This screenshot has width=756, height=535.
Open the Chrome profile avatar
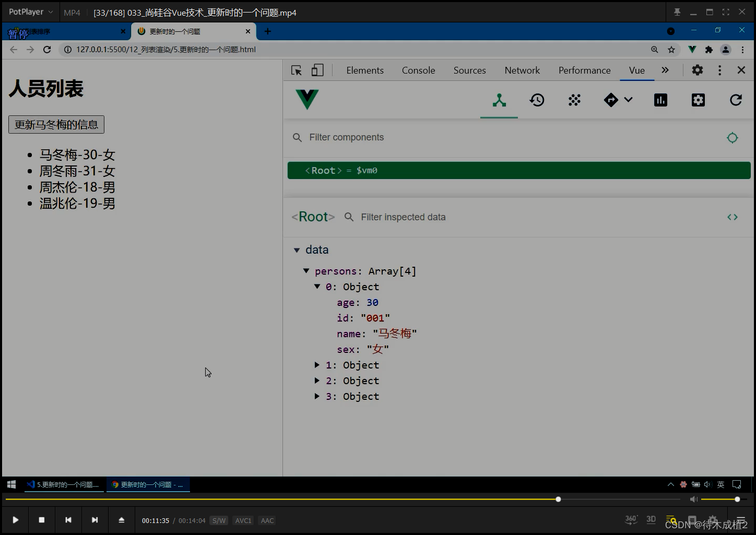tap(726, 50)
